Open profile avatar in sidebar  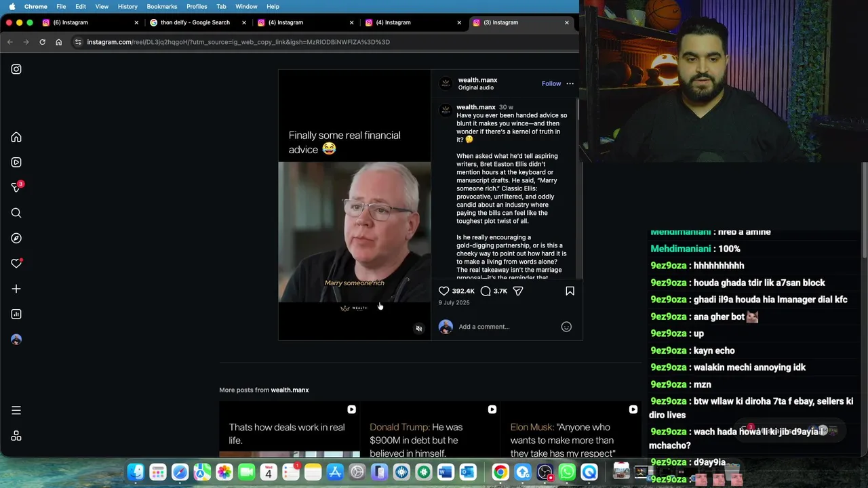click(x=16, y=340)
